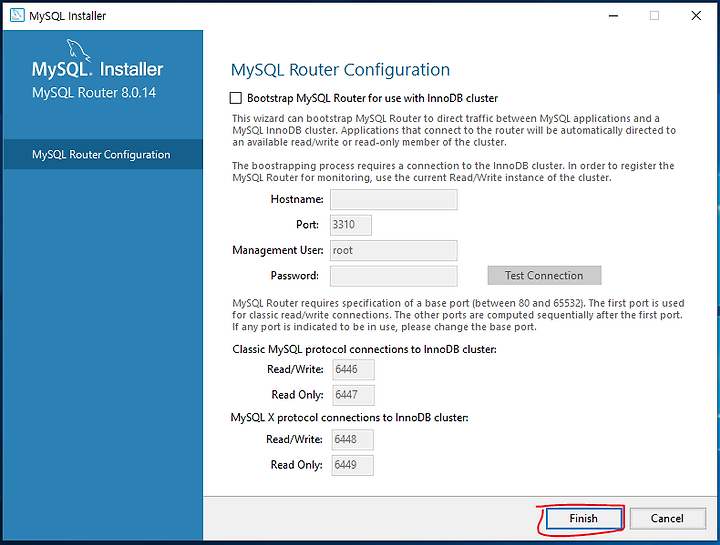720x545 pixels.
Task: Click the MySQL Router 8.0.14 version text
Action: pos(94,93)
